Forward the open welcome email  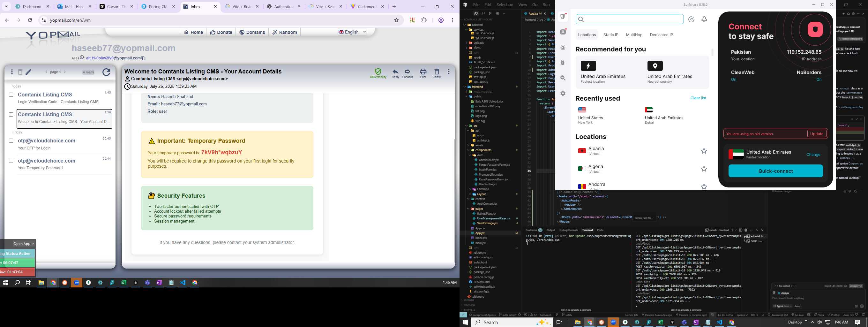[x=408, y=73]
